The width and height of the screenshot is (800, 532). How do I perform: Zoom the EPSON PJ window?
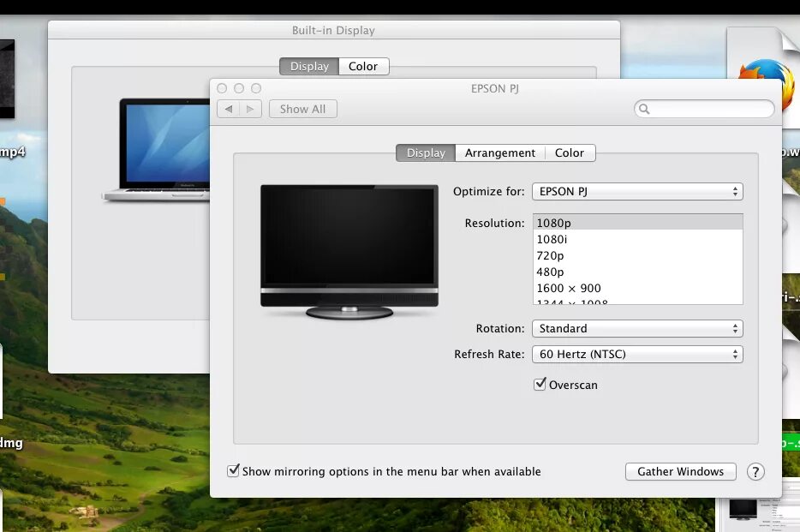tap(256, 88)
